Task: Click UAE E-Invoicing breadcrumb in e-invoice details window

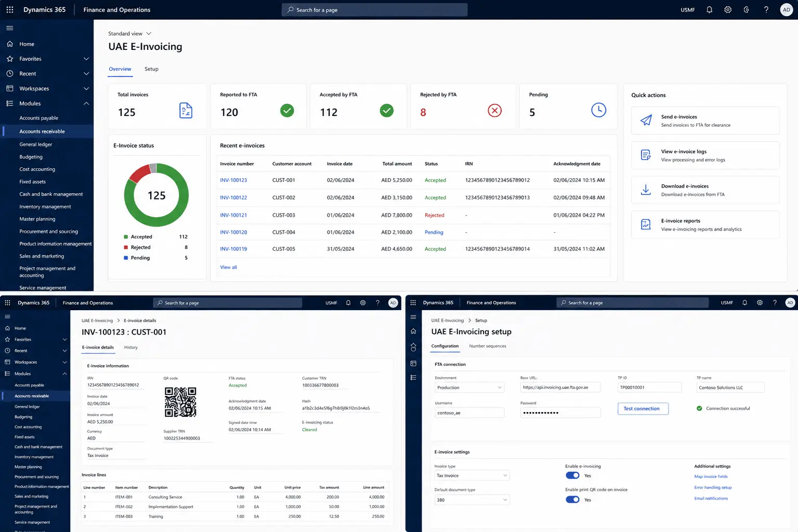Action: point(97,321)
